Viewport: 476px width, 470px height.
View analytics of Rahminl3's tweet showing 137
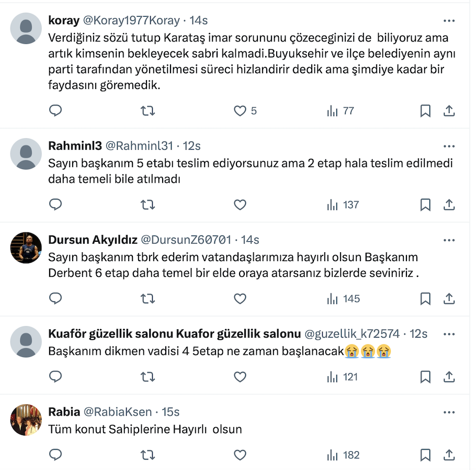pos(343,205)
